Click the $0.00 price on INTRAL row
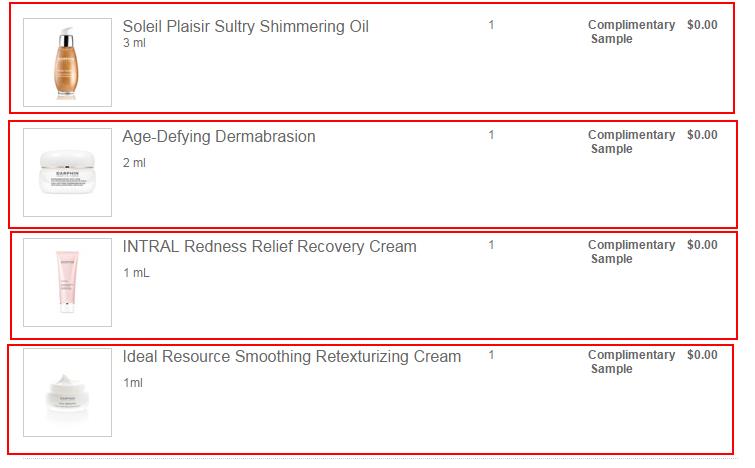Image resolution: width=755 pixels, height=468 pixels. (702, 245)
